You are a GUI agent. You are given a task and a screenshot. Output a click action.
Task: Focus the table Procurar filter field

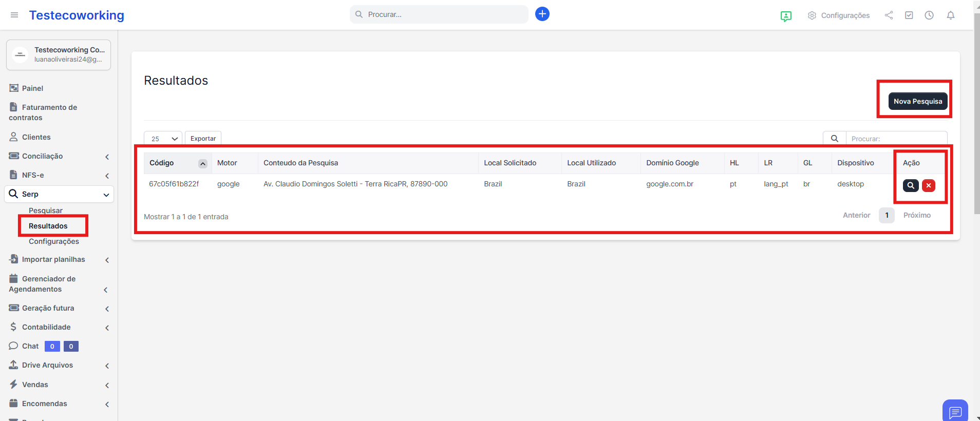[x=896, y=139]
